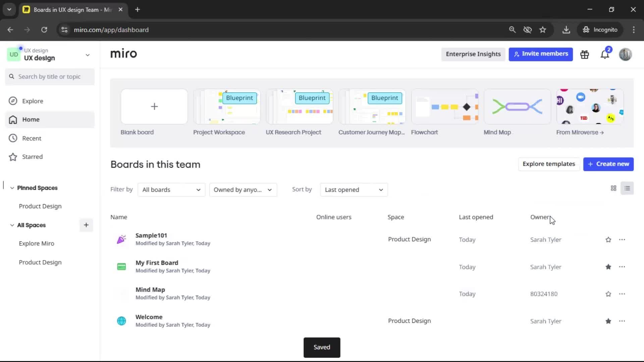This screenshot has width=644, height=362.
Task: Open Explore Miro space
Action: (37, 243)
